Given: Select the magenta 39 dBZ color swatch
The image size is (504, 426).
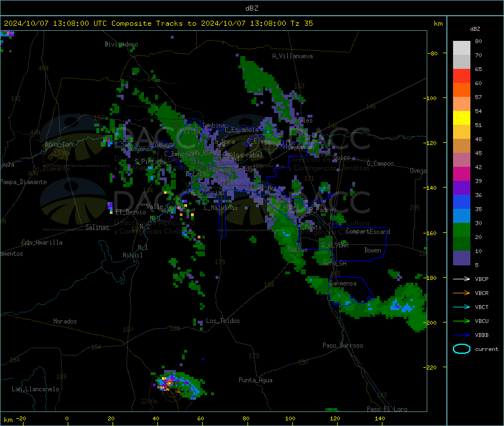Looking at the screenshot, I should 461,174.
